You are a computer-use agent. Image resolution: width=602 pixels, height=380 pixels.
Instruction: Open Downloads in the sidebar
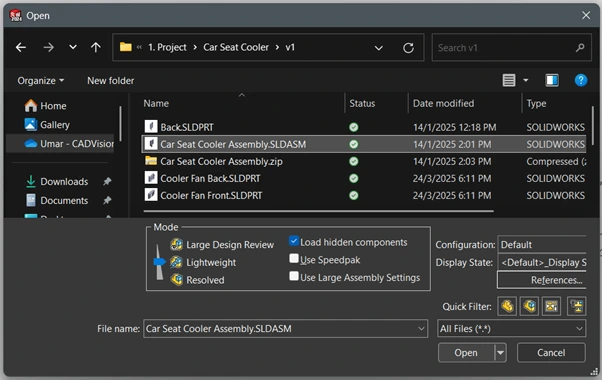click(56, 181)
